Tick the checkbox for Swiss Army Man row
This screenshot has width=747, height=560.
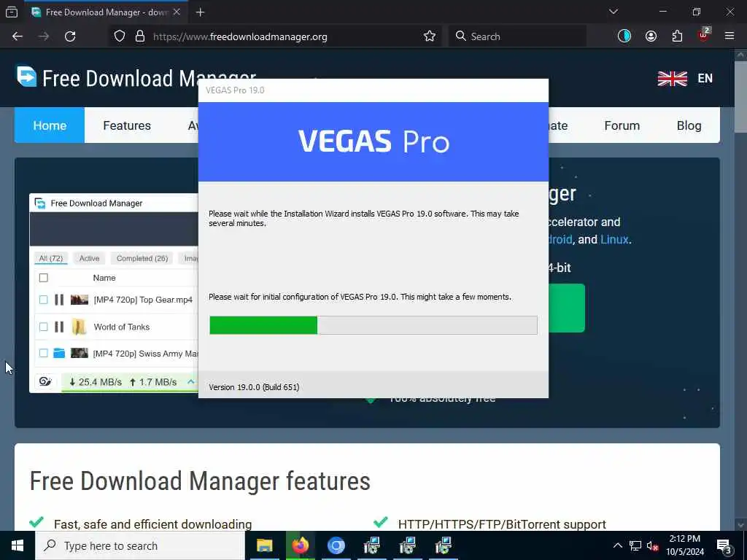coord(43,354)
